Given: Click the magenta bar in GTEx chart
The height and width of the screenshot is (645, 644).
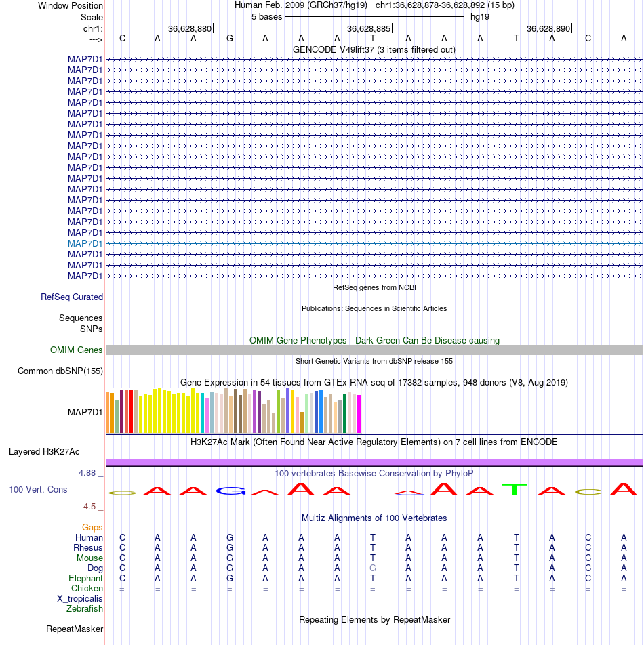Looking at the screenshot, I should pos(359,414).
